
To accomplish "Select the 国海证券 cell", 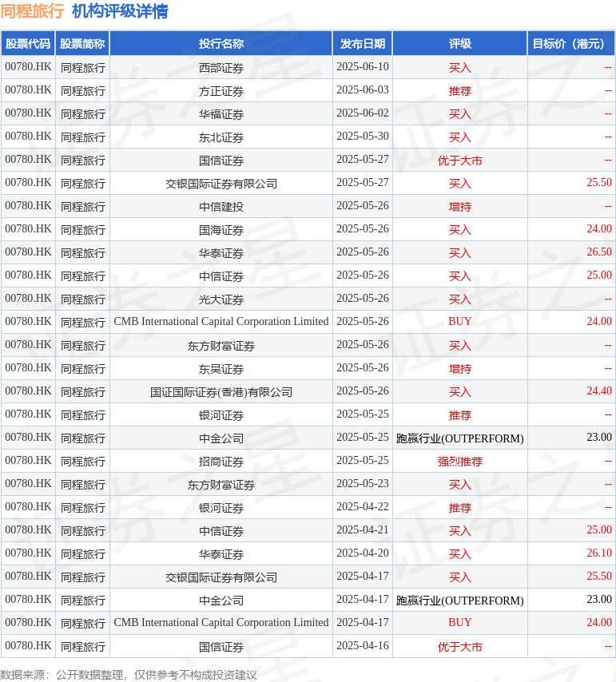I will (221, 230).
